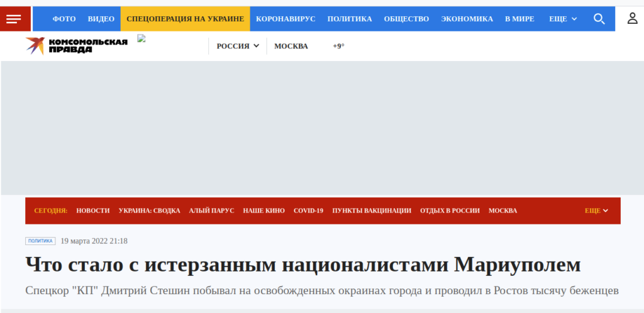
Task: Open ПУНКТЫ ВАКЦИНАЦИИ link
Action: pos(372,211)
